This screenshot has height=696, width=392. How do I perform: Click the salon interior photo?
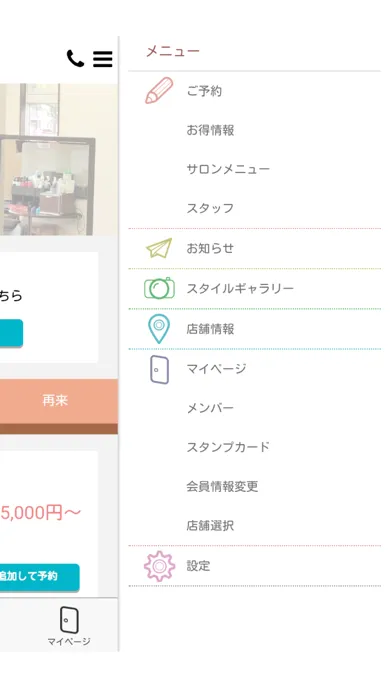click(x=59, y=159)
